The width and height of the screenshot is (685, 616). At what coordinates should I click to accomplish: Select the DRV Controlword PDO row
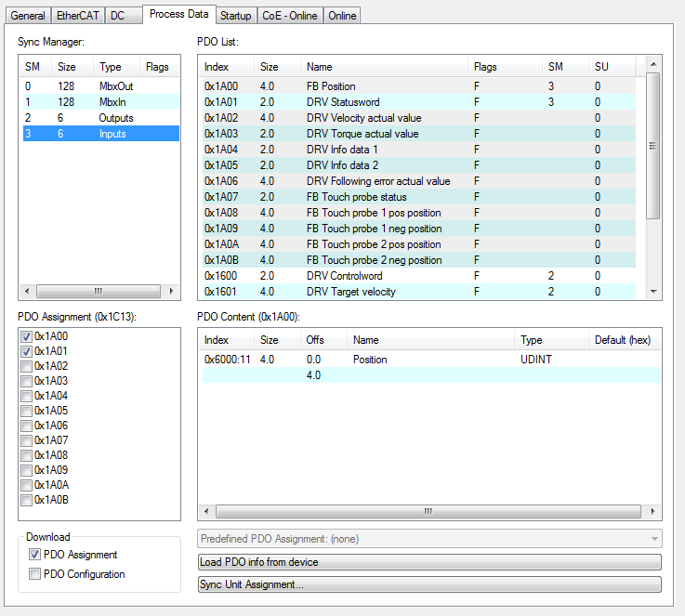(x=419, y=275)
